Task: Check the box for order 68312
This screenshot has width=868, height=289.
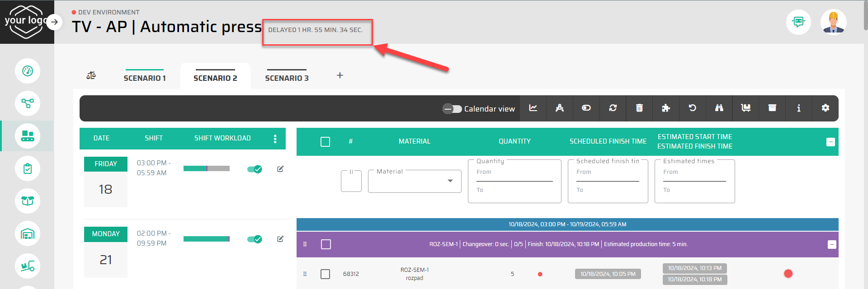Action: point(325,274)
